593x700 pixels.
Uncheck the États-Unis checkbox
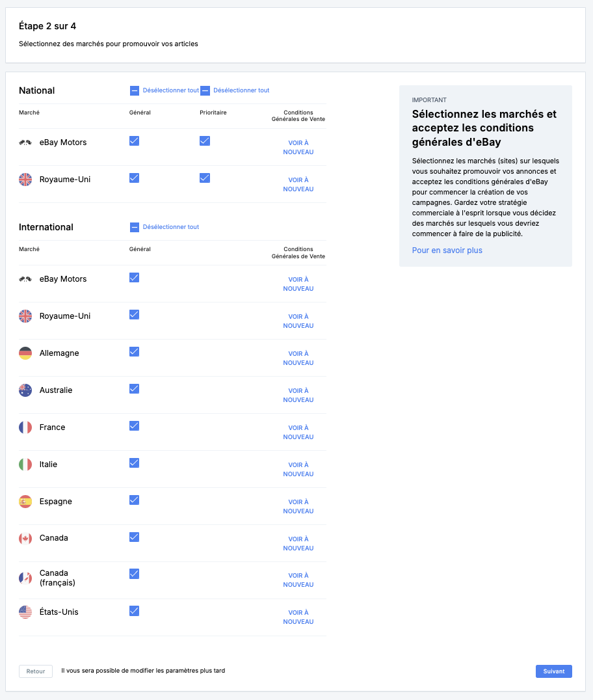coord(135,611)
